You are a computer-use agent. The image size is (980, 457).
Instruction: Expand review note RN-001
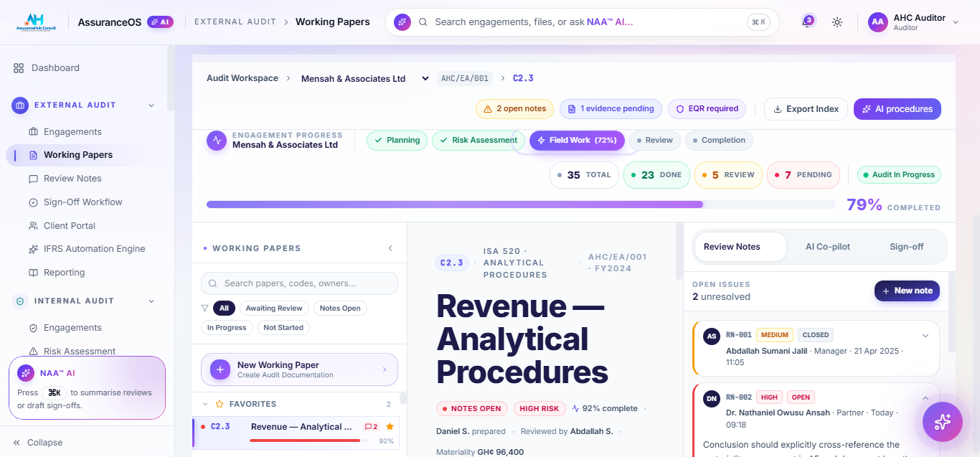pos(925,336)
